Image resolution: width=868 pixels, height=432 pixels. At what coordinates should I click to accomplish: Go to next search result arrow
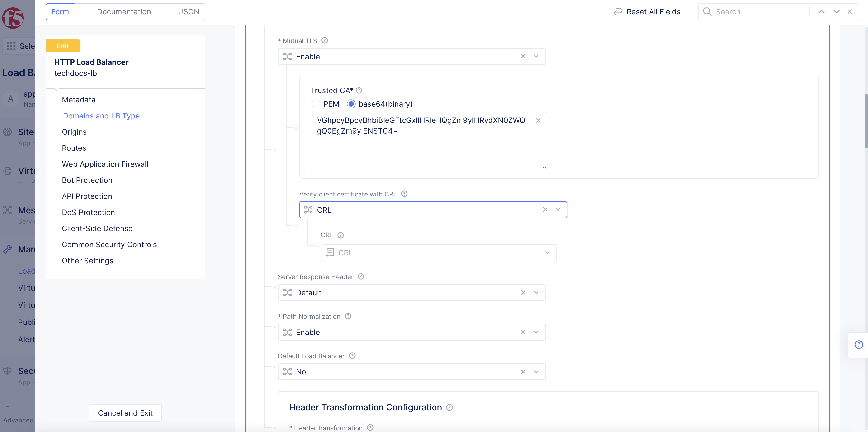tap(836, 12)
